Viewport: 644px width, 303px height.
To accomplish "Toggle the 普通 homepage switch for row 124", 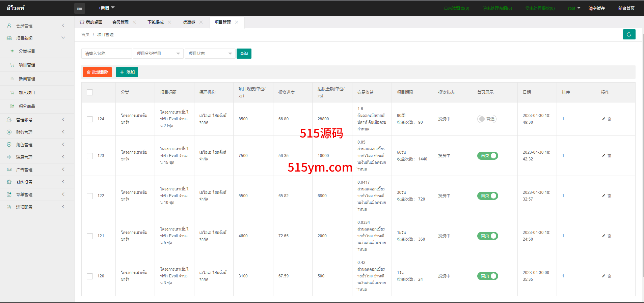I will coord(486,119).
